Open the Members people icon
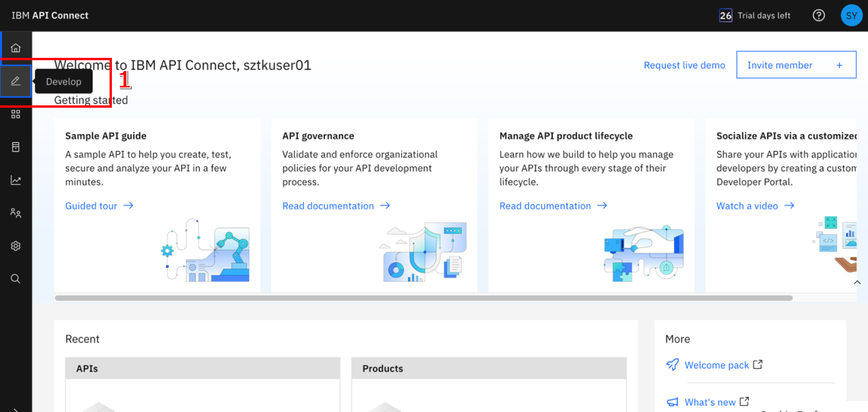This screenshot has height=412, width=868. (x=16, y=213)
